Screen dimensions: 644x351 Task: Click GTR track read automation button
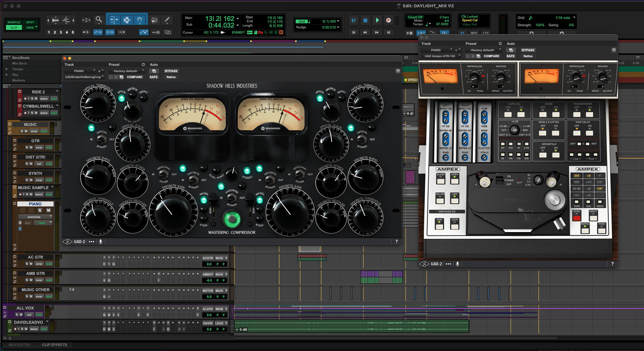click(x=49, y=148)
